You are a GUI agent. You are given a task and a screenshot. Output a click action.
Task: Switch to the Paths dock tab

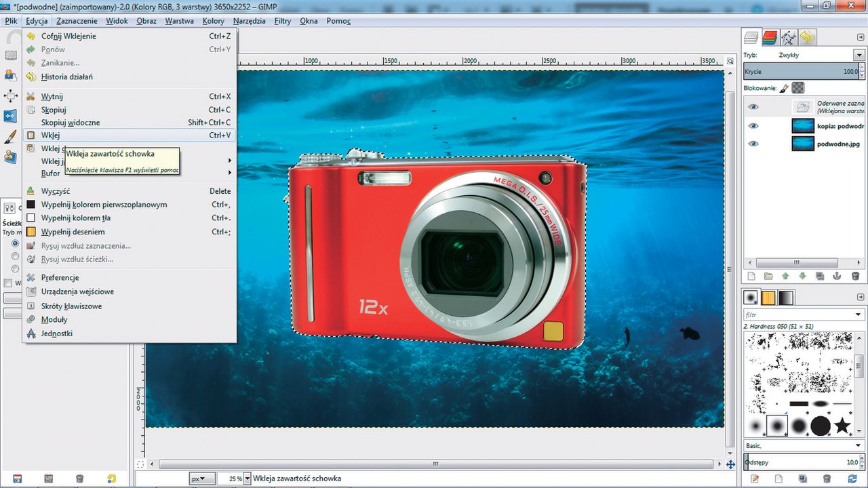pyautogui.click(x=788, y=37)
